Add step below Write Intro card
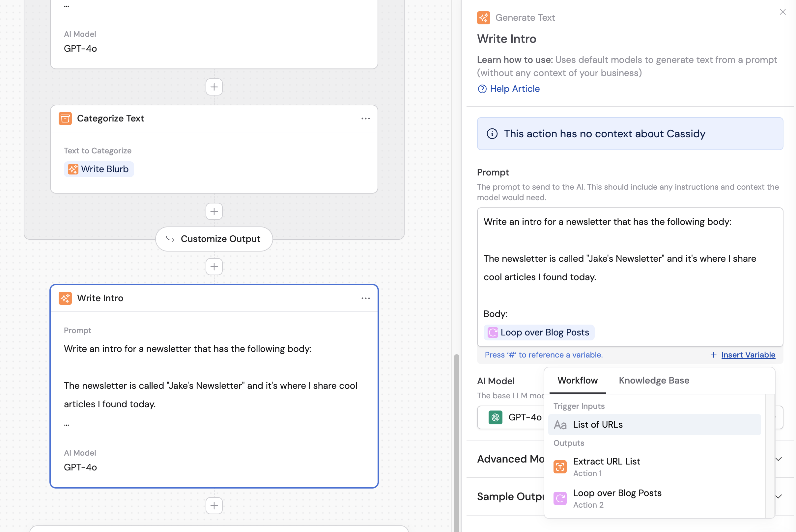The width and height of the screenshot is (796, 532). pos(214,506)
